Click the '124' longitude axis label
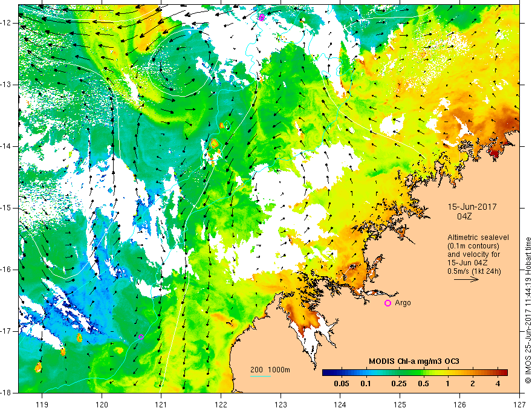Viewport: 532px width, 411px height. click(x=340, y=404)
